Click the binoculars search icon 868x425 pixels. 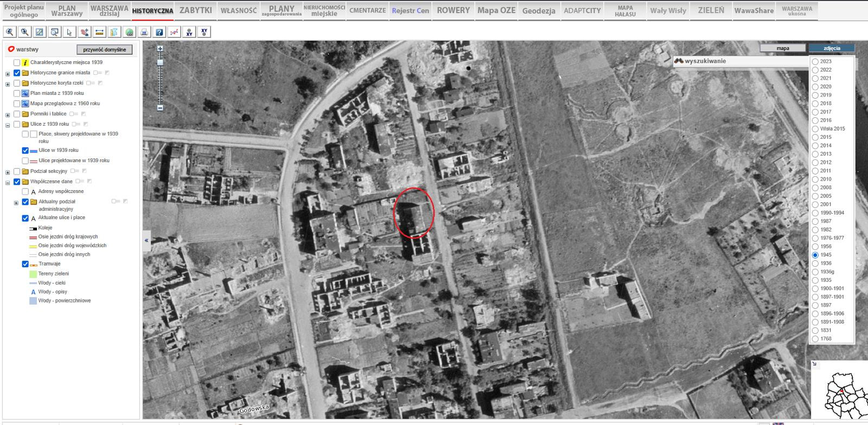pos(678,61)
